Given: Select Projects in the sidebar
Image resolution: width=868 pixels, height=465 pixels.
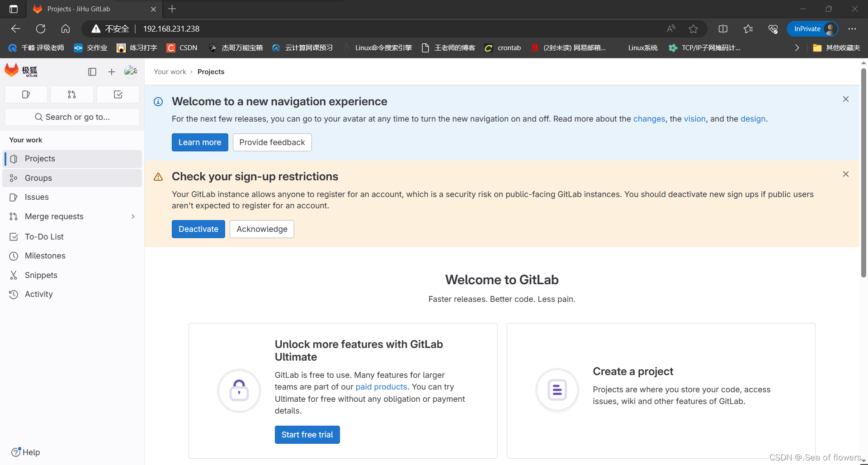Looking at the screenshot, I should pyautogui.click(x=72, y=159).
